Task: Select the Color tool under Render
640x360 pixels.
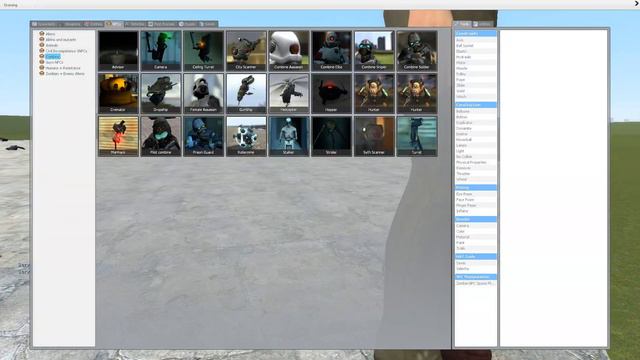Action: click(x=476, y=231)
